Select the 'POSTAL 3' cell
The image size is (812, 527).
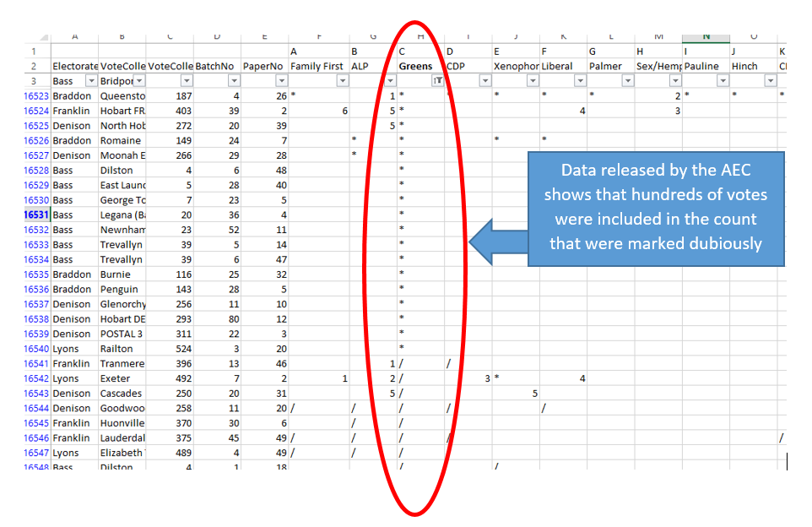click(122, 334)
